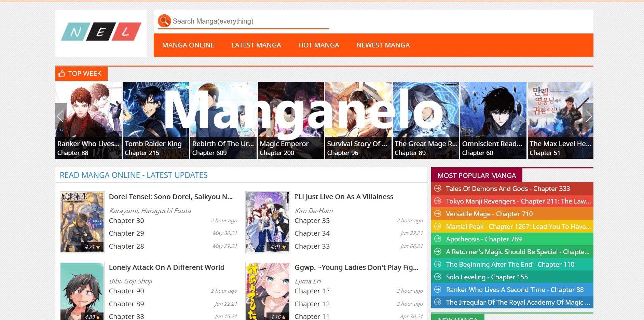Image resolution: width=644 pixels, height=320 pixels.
Task: Open I'll Just Live On As A Villainess title
Action: (344, 197)
